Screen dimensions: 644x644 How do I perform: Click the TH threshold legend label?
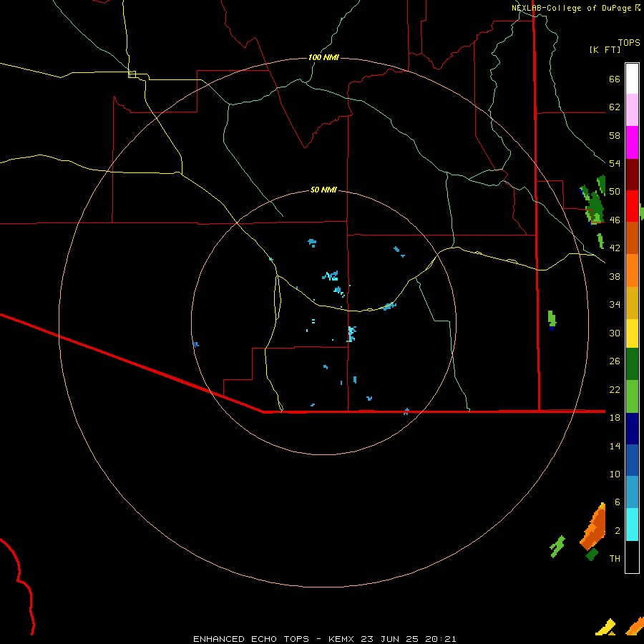pos(615,559)
